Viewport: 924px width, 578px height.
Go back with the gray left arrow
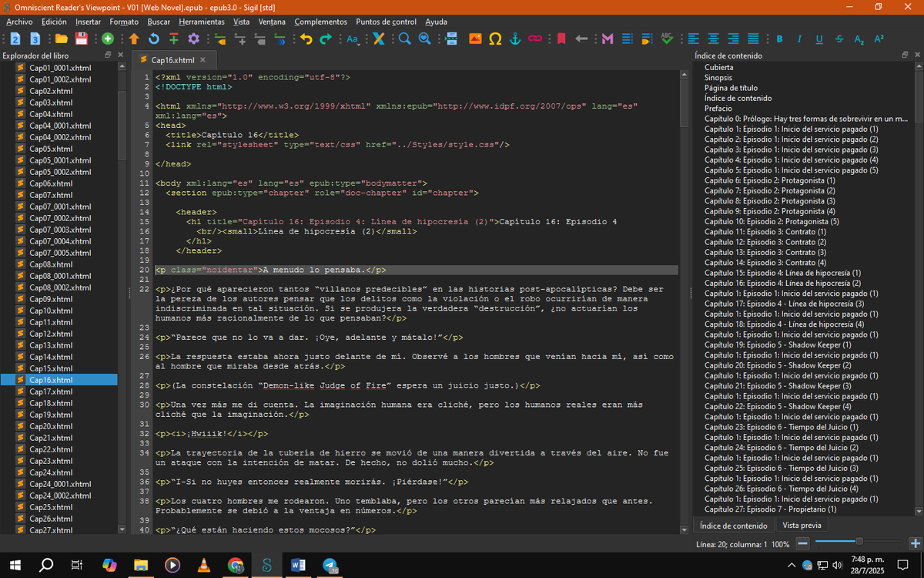pyautogui.click(x=581, y=39)
